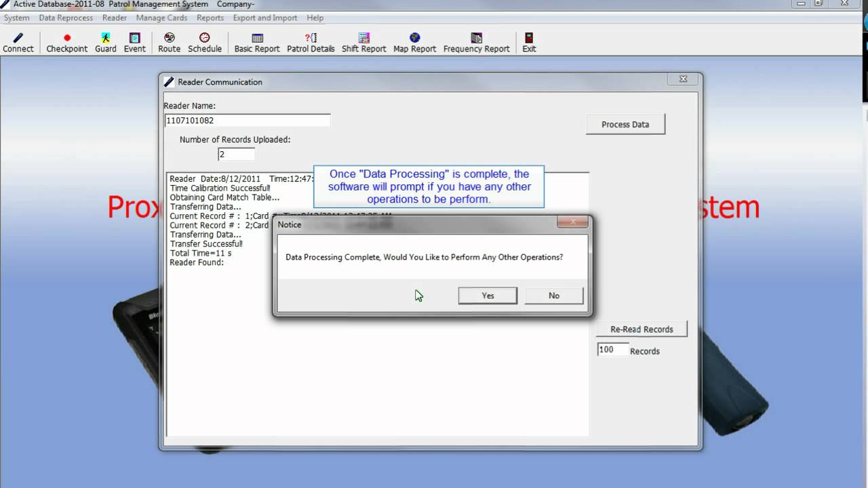This screenshot has width=868, height=488.
Task: Click the 'Time Calibration Successful!' log line
Action: (x=220, y=188)
